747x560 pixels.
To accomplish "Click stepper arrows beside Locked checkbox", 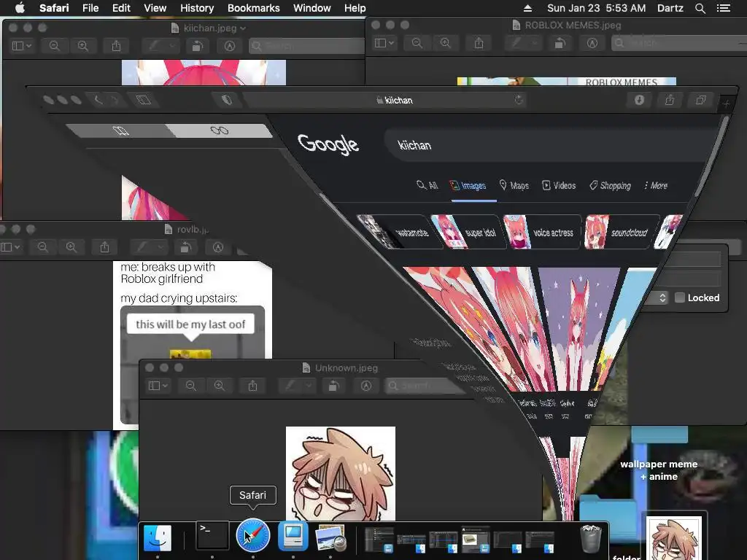I will click(x=662, y=297).
